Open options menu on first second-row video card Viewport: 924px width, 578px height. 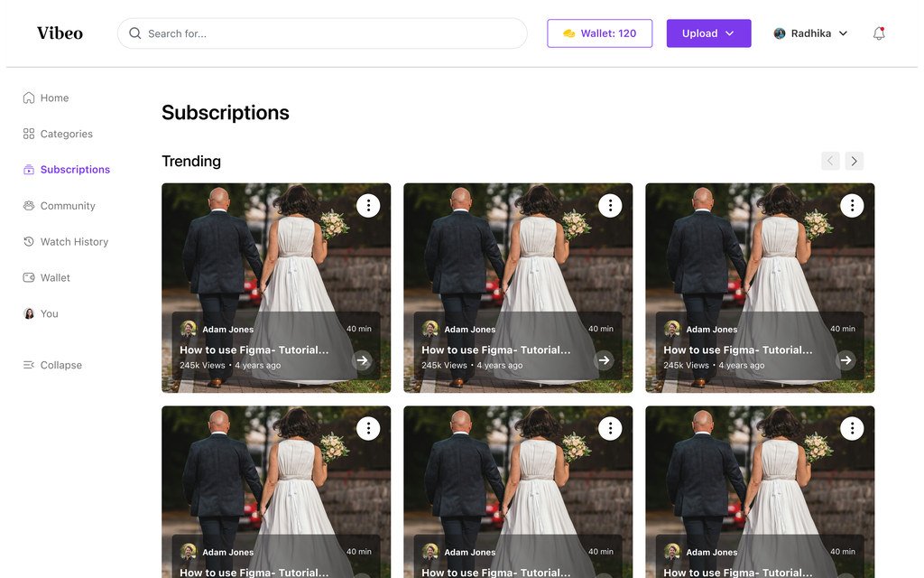[368, 429]
